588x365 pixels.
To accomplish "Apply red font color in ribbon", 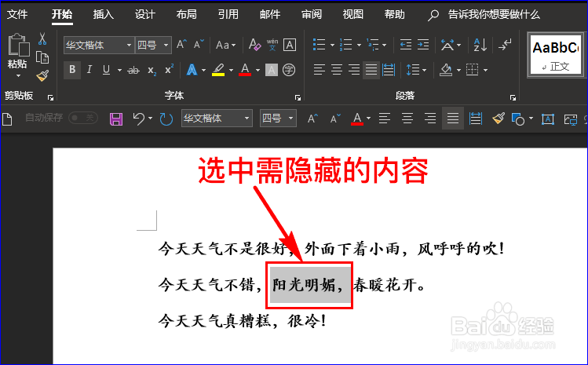I will tap(245, 70).
